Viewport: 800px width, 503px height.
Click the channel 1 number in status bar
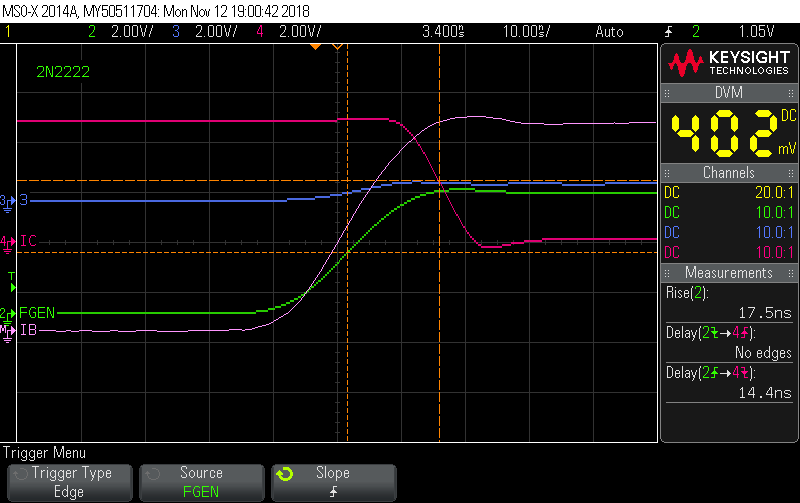point(8,32)
